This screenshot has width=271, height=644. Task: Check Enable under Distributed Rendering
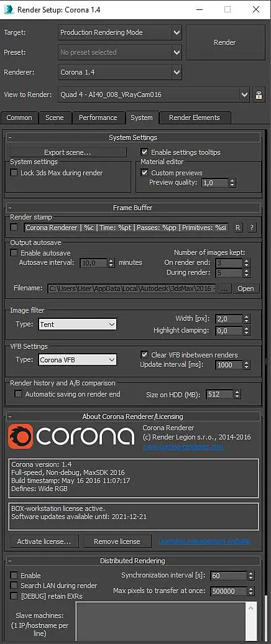point(14,576)
